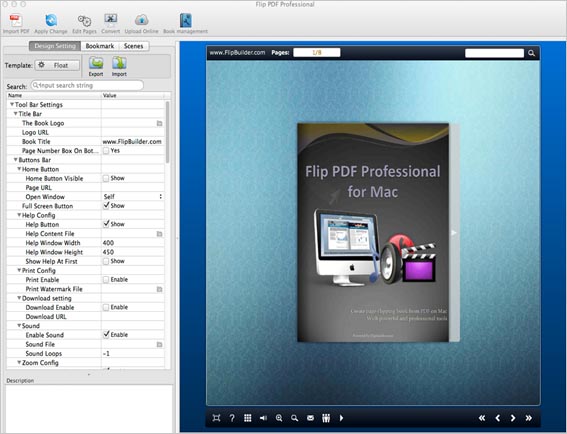Jump to first page button
This screenshot has width=567, height=434.
[x=482, y=418]
